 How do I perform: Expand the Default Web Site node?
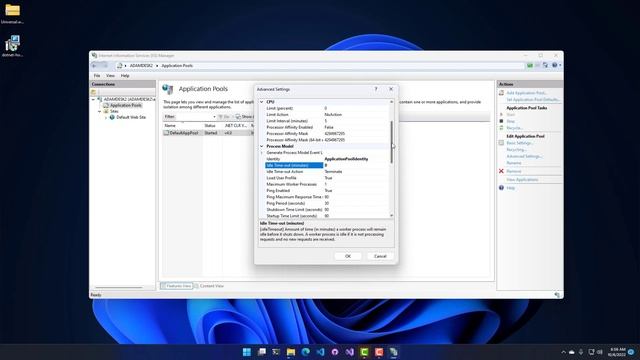pyautogui.click(x=106, y=117)
